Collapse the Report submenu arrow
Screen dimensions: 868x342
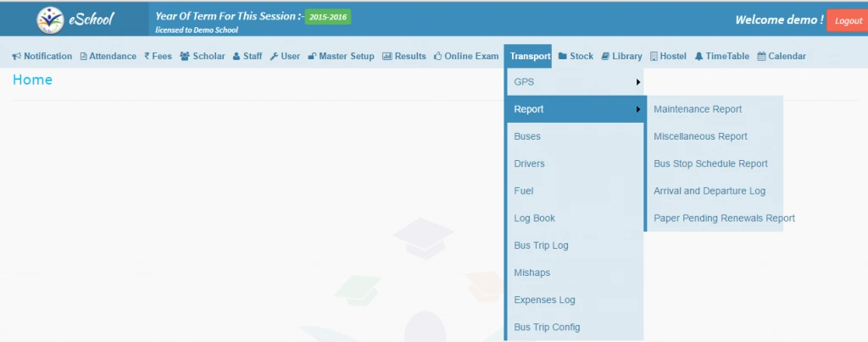637,109
